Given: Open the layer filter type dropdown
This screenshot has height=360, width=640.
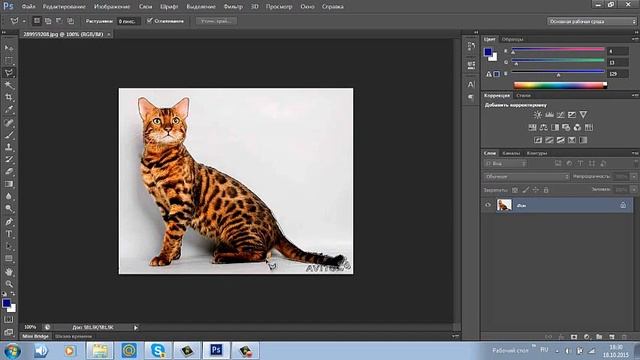Looking at the screenshot, I should [506, 164].
